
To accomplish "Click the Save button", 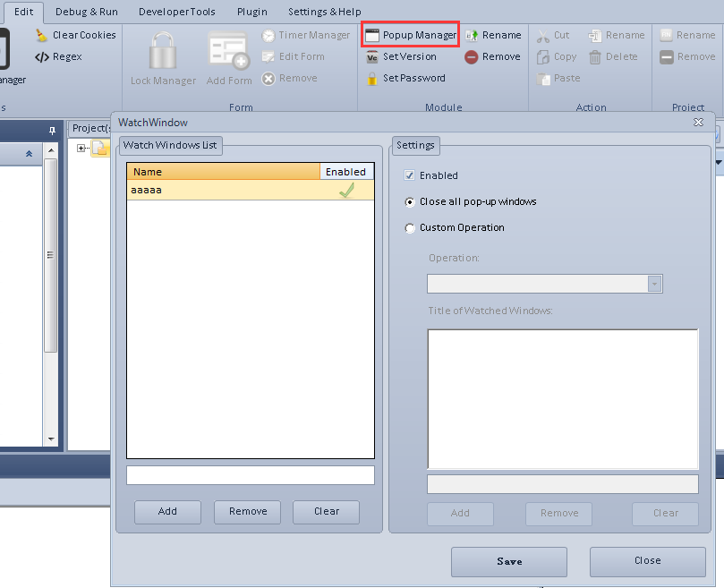I will pyautogui.click(x=508, y=561).
